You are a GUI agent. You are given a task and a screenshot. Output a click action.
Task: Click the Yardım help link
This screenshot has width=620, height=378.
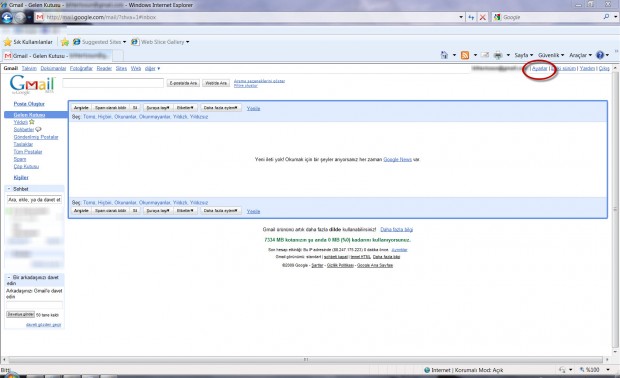587,68
